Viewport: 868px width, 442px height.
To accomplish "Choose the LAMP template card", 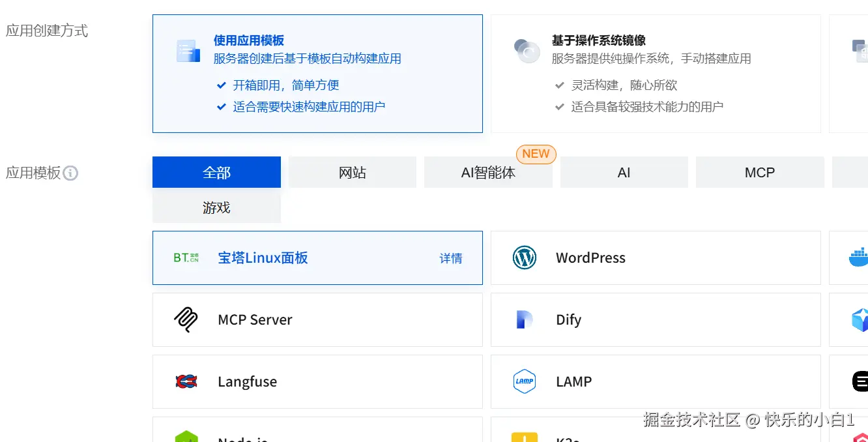I will [656, 381].
